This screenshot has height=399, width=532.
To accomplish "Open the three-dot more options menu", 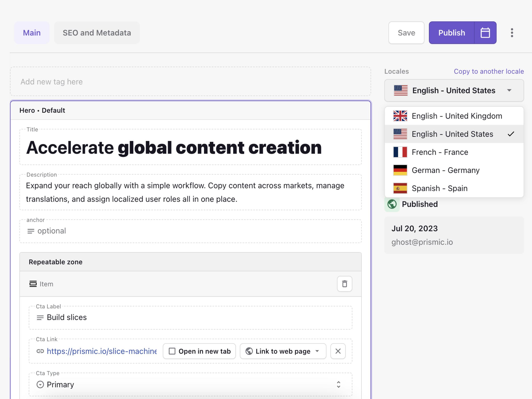I will click(512, 33).
